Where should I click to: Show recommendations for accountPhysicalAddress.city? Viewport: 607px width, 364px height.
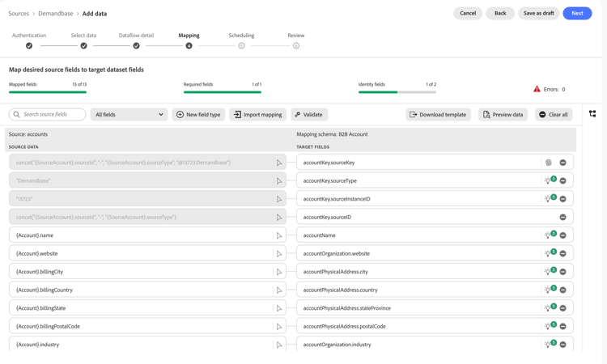point(550,271)
